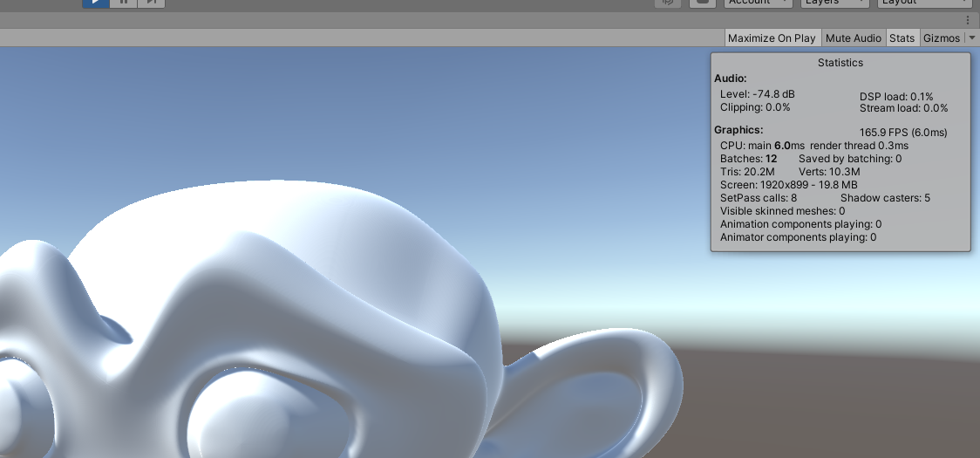Click Animation components playing: 0 line
This screenshot has height=458, width=980.
[x=801, y=224]
